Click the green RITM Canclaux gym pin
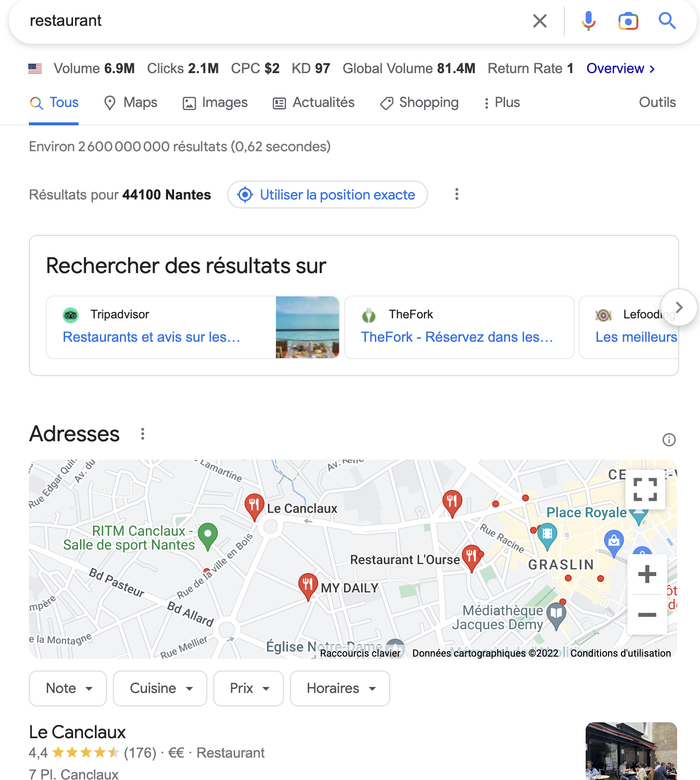700x780 pixels. click(x=208, y=536)
